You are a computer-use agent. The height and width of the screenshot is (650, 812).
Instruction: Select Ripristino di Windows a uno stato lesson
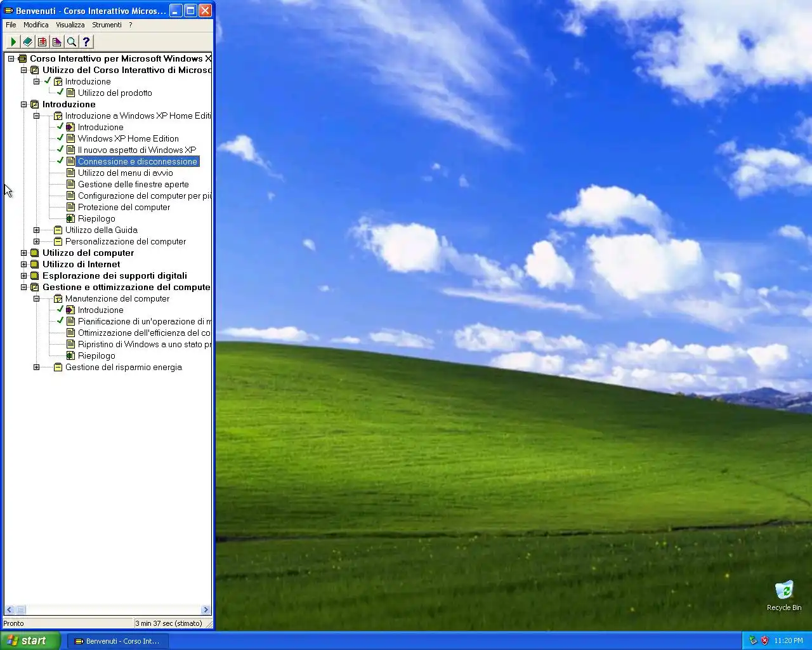145,344
